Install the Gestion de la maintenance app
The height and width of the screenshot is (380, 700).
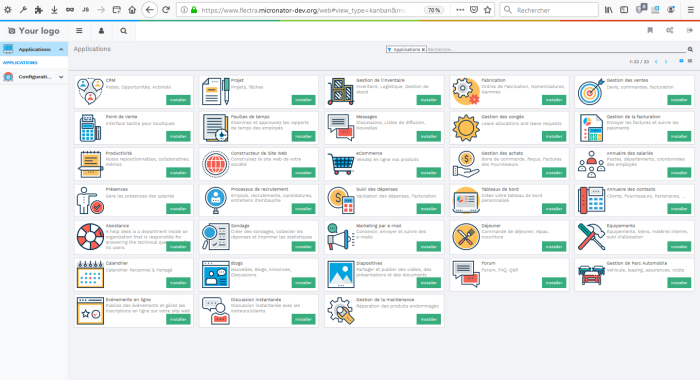pyautogui.click(x=429, y=319)
